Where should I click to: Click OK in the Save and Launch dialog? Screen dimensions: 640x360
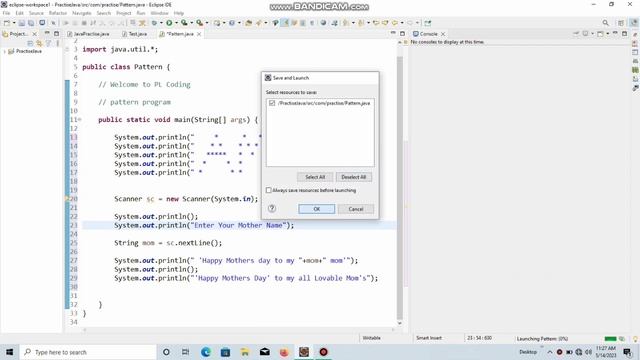click(x=316, y=209)
